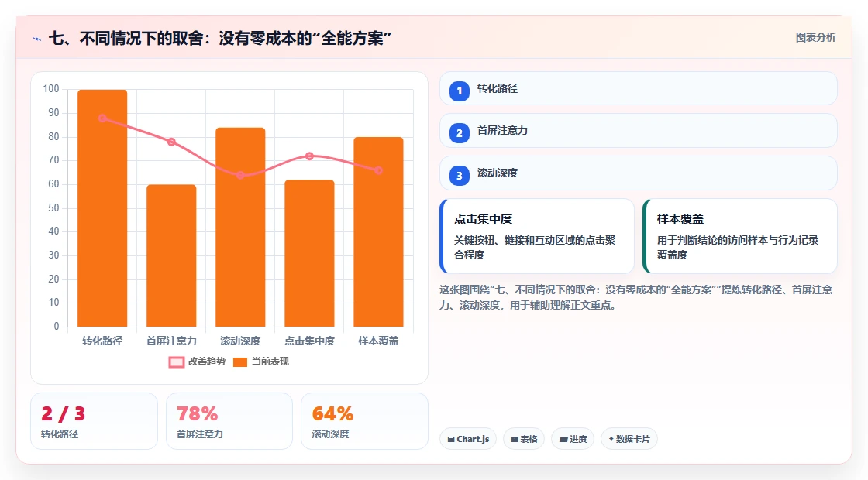Click the 0 y-axis value

[57, 326]
